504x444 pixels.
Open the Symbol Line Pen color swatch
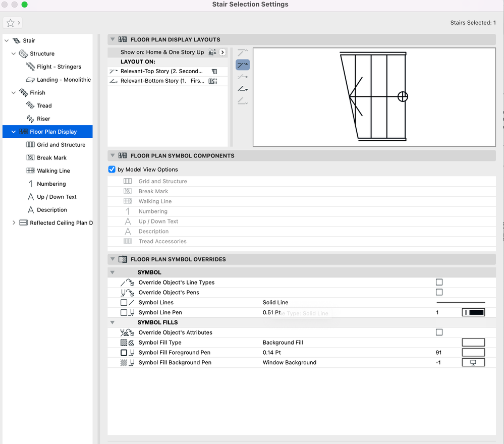[473, 313]
